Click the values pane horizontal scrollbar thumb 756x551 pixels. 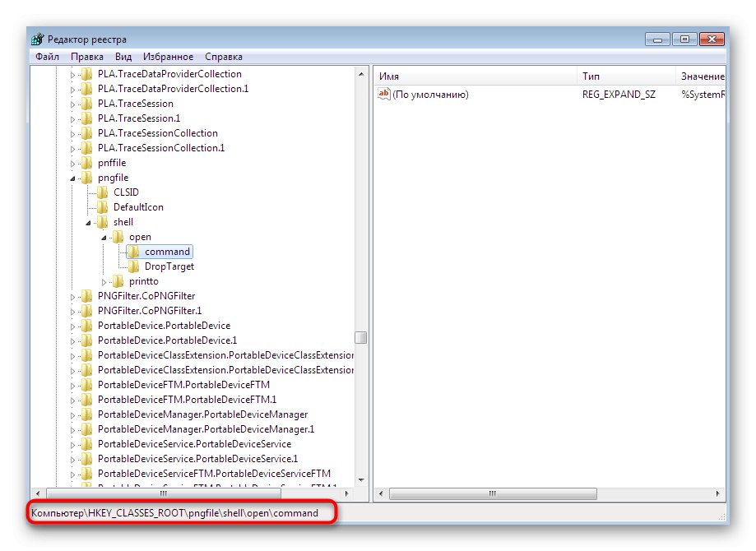click(x=493, y=493)
